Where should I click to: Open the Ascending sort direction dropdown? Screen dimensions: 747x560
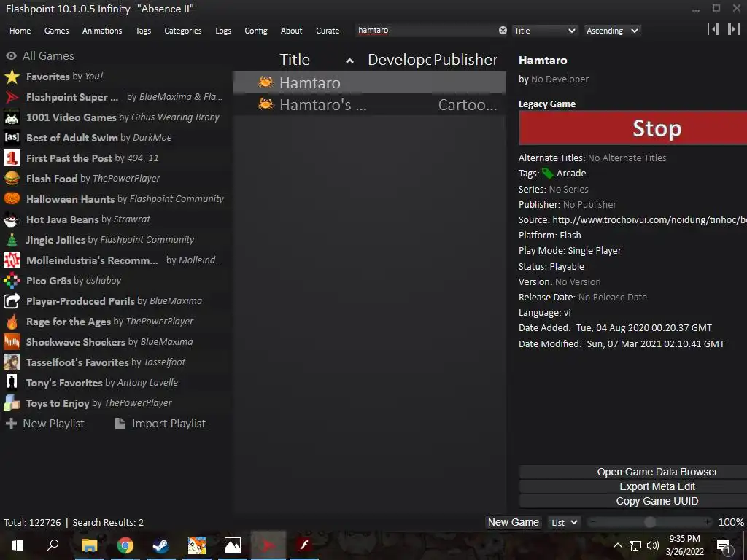pos(612,31)
